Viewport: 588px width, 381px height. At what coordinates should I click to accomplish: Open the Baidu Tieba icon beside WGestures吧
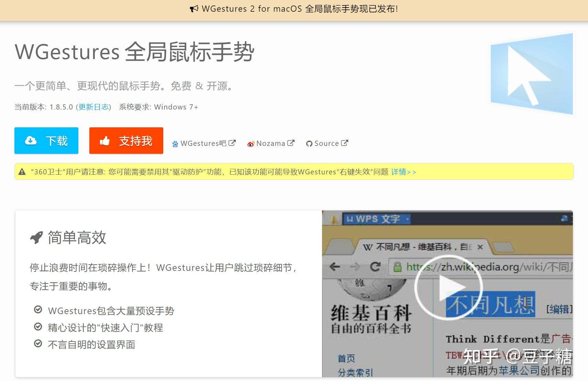coord(175,143)
